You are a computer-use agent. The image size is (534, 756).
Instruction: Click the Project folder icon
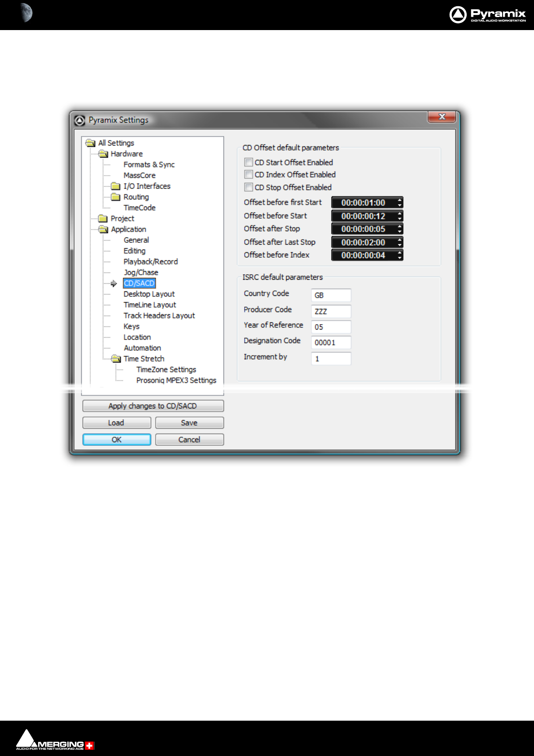[x=103, y=218]
